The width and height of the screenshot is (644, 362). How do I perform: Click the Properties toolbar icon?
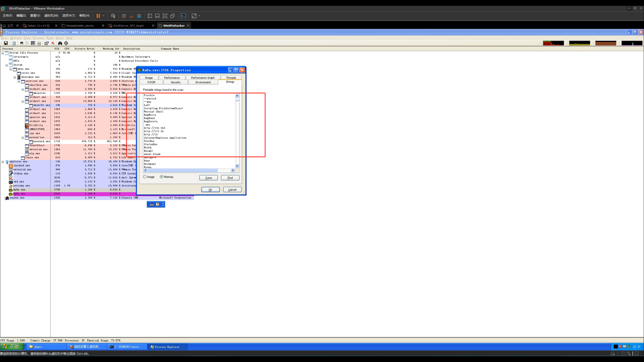coord(46,43)
